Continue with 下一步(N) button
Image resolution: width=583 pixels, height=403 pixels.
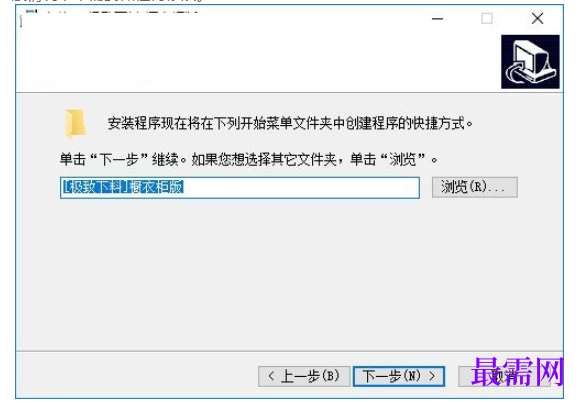[x=399, y=376]
